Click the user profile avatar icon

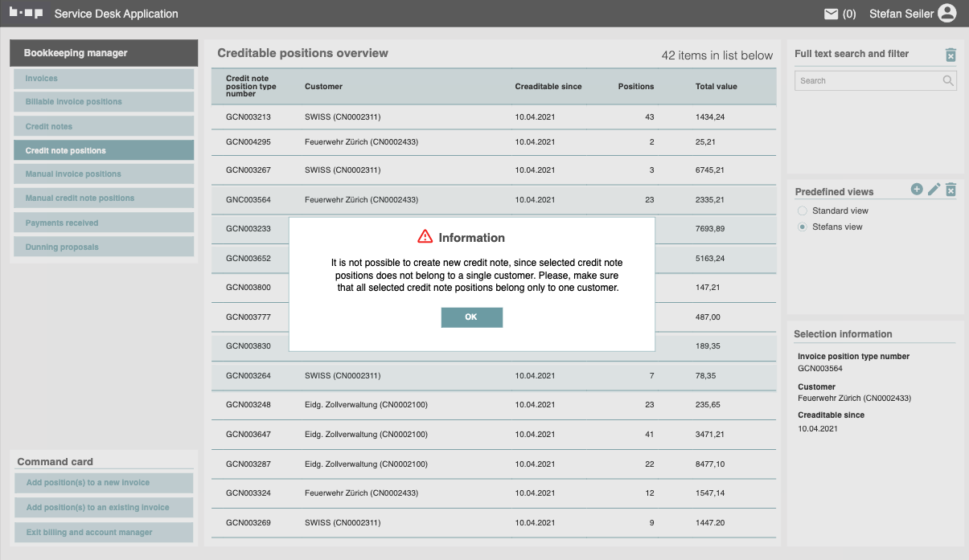point(947,14)
